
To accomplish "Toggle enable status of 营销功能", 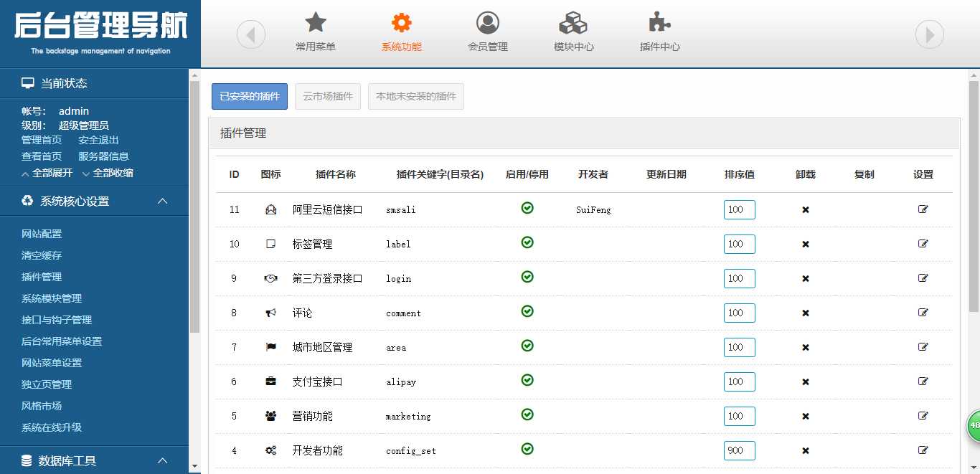I will (x=527, y=414).
